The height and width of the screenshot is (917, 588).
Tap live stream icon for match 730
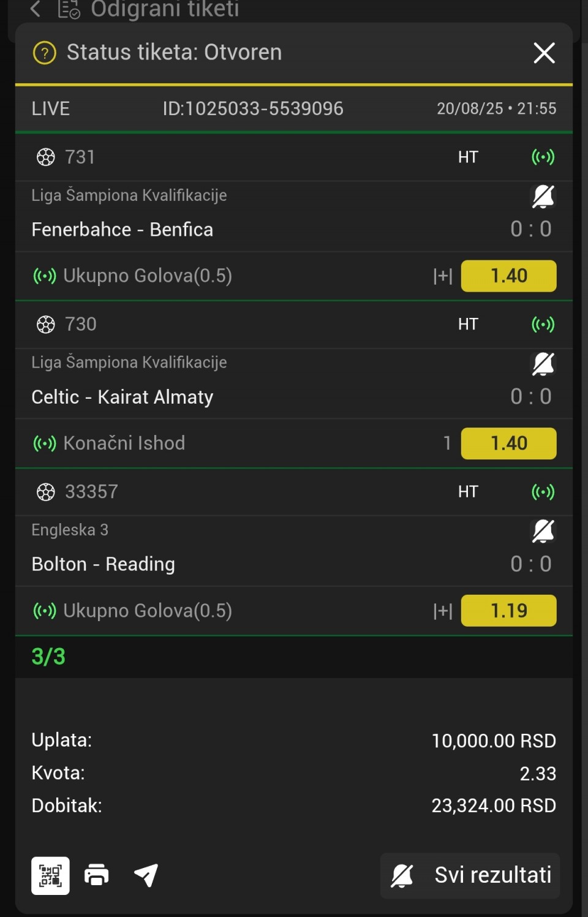[543, 324]
